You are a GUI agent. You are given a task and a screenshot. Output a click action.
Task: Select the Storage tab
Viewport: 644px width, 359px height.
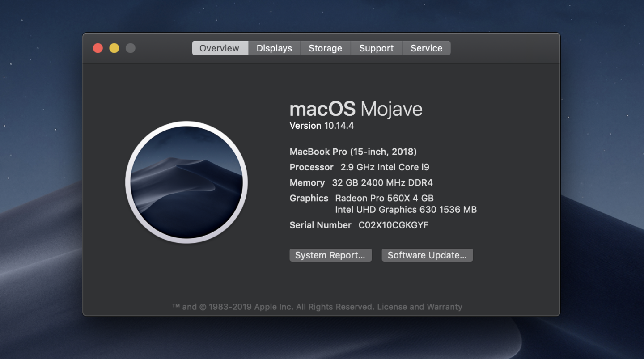325,48
